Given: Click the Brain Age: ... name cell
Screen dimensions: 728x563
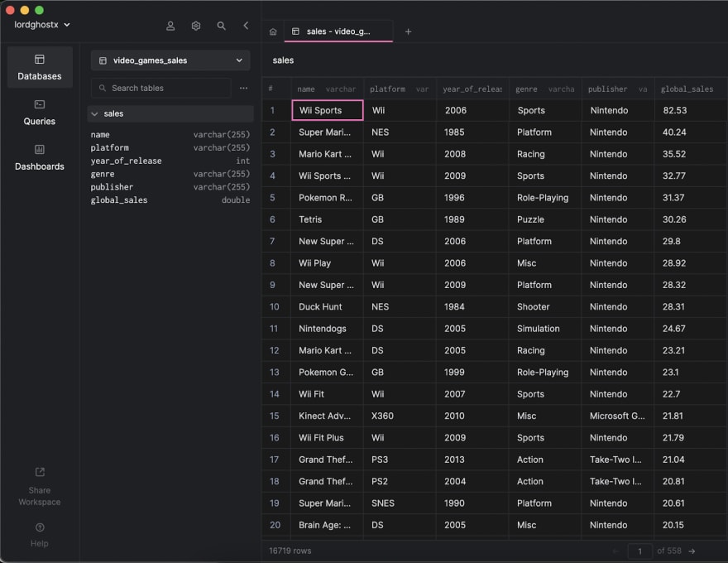Looking at the screenshot, I should [x=328, y=525].
